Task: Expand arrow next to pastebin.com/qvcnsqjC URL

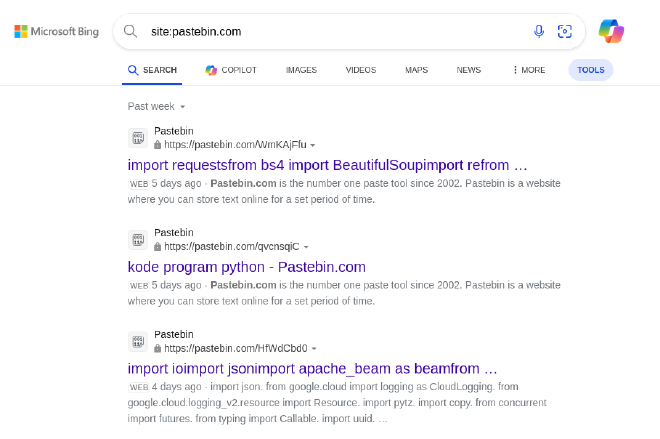Action: pyautogui.click(x=306, y=247)
